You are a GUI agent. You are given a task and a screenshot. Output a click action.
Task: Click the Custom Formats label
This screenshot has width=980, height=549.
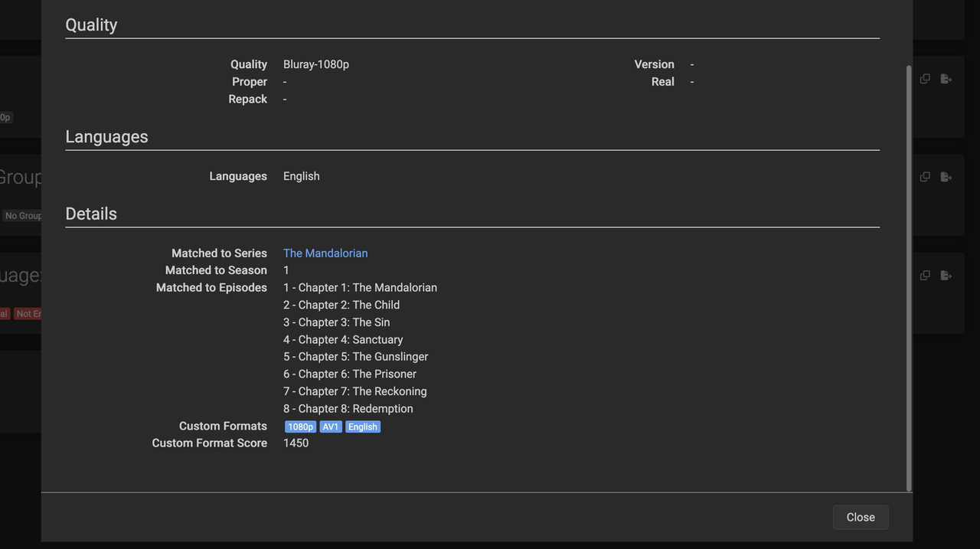coord(224,426)
